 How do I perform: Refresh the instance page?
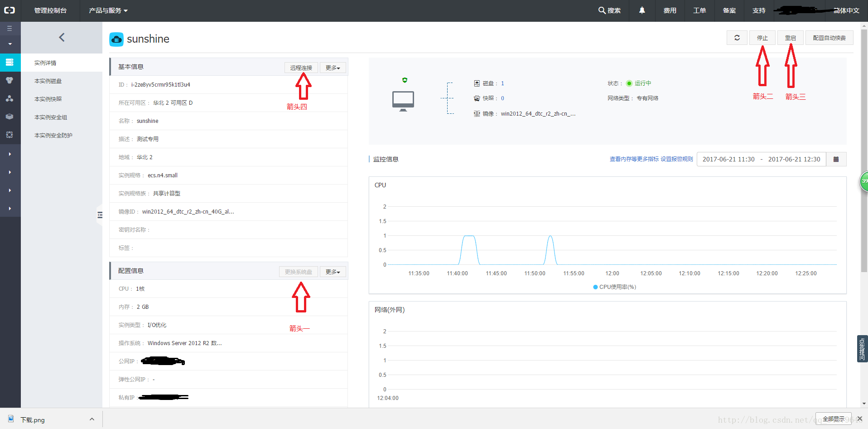(737, 38)
